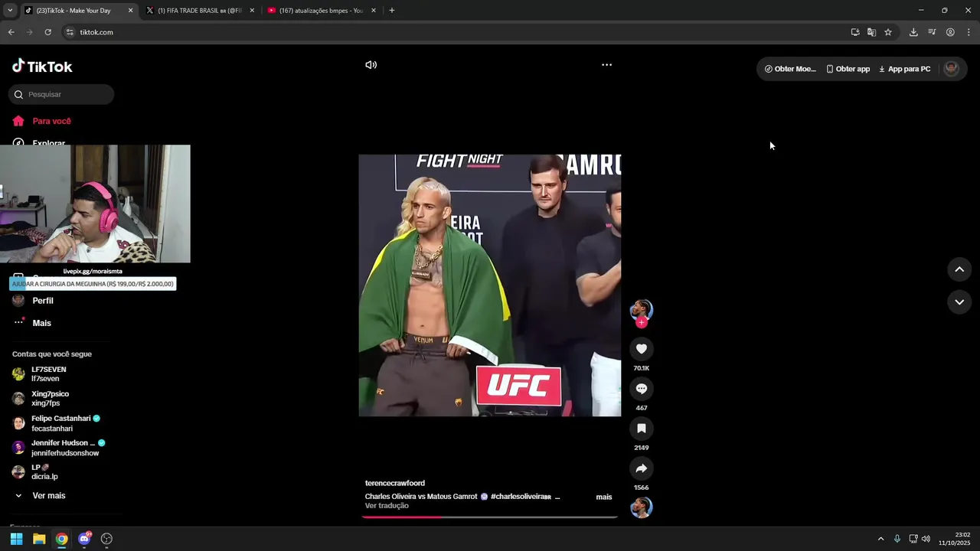Expand the caption with mais
The image size is (980, 551).
604,497
